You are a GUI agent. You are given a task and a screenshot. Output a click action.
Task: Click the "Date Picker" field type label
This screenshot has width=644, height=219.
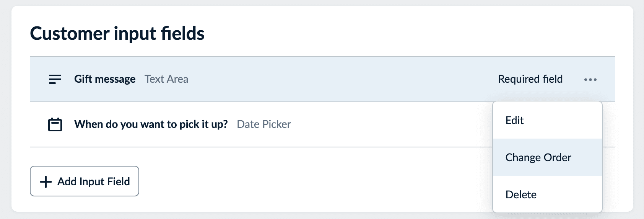tap(264, 124)
